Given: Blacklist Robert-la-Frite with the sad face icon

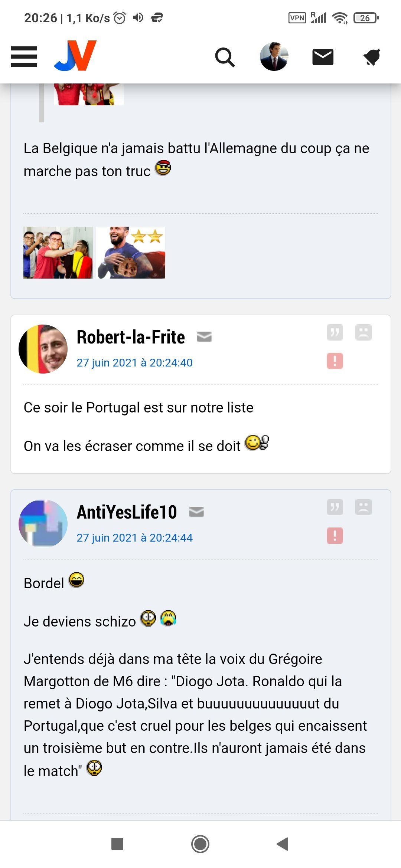Looking at the screenshot, I should 363,332.
